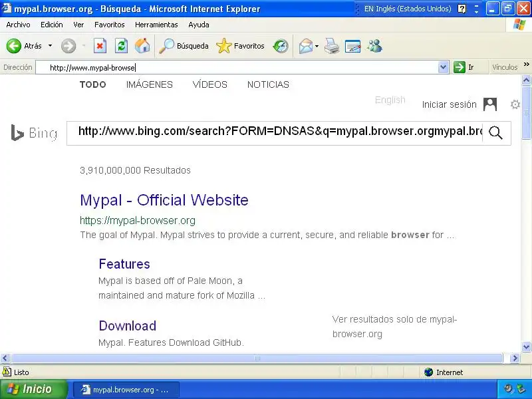
Task: Click the Listo status bar icon
Action: (7, 372)
